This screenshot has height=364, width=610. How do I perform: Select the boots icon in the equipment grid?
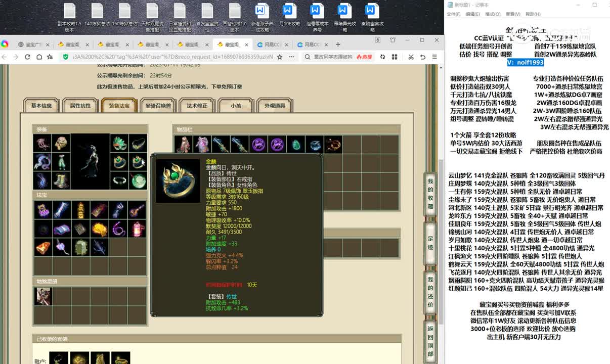[61, 181]
